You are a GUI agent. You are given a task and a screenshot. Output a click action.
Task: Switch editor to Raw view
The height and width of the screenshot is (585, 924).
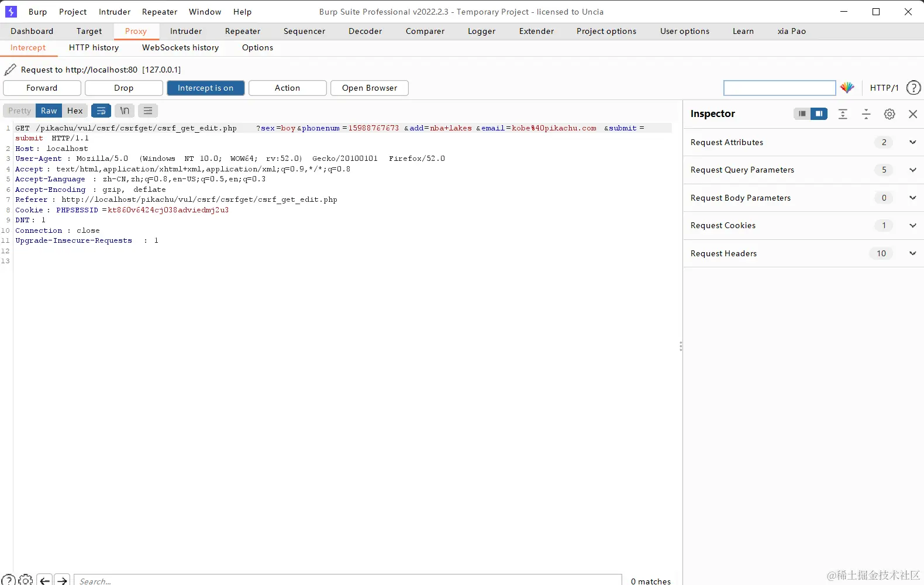pyautogui.click(x=49, y=111)
